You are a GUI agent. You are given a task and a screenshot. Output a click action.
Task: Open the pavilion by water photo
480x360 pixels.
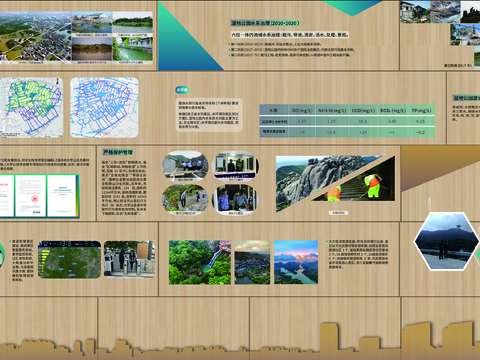click(92, 24)
